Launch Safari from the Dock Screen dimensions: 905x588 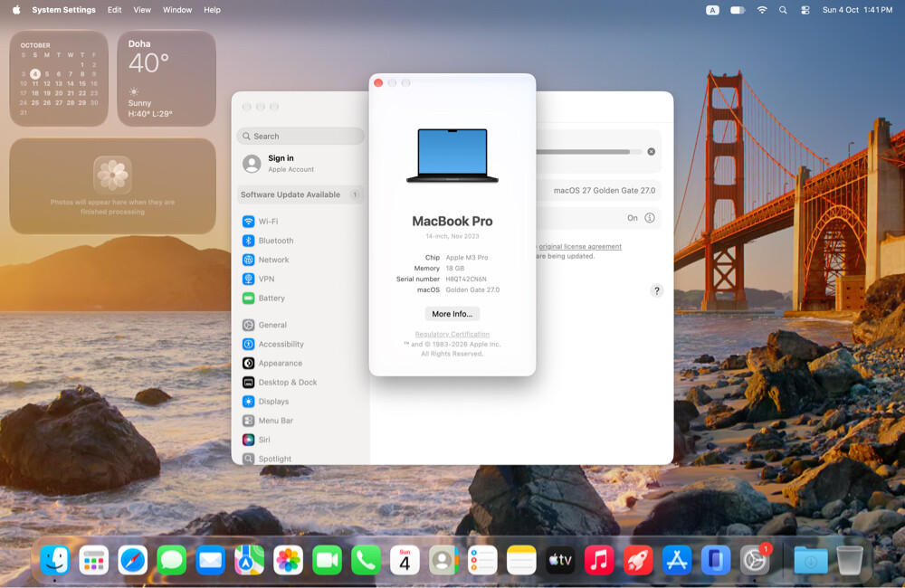coord(133,560)
